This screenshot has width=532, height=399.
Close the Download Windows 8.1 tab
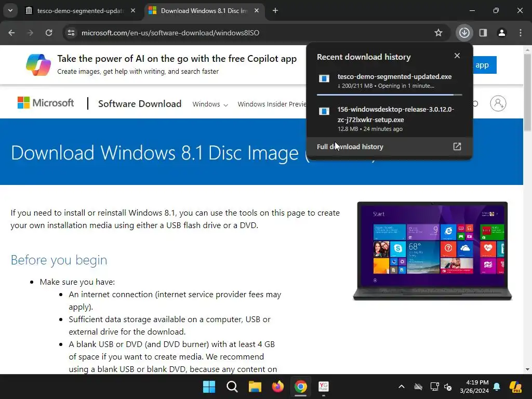(x=257, y=11)
